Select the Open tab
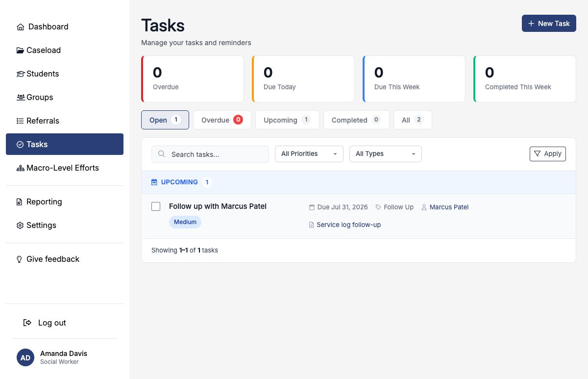The width and height of the screenshot is (588, 379). tap(165, 120)
